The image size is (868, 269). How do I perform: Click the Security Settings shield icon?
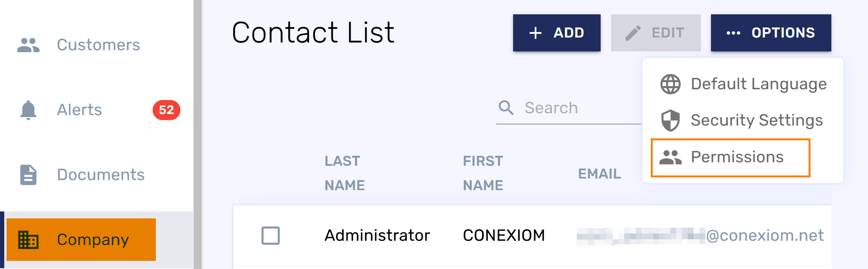click(x=670, y=120)
